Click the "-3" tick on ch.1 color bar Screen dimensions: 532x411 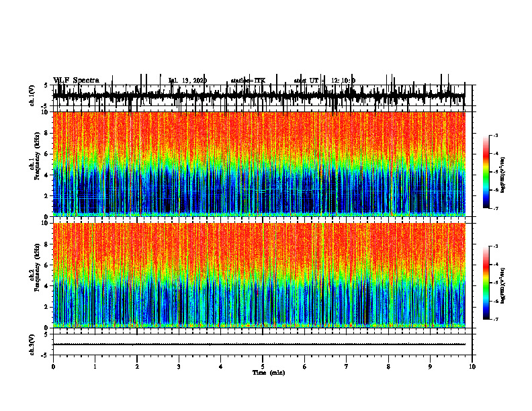[495, 135]
